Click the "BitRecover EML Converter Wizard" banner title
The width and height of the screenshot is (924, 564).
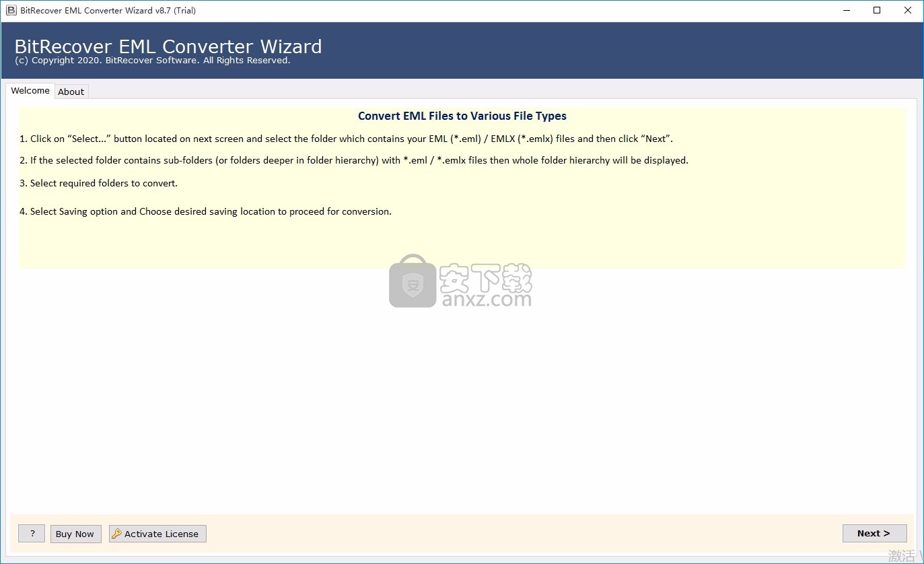tap(168, 46)
